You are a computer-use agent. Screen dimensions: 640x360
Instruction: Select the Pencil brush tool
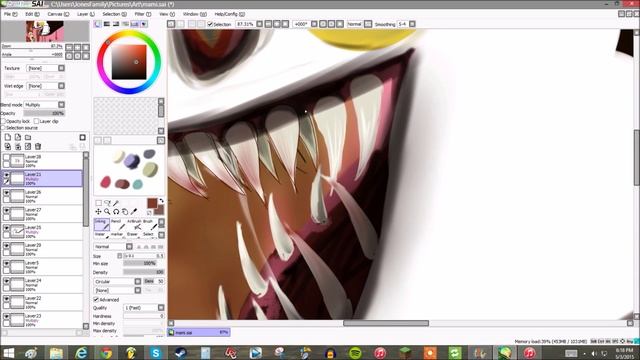pos(118,224)
